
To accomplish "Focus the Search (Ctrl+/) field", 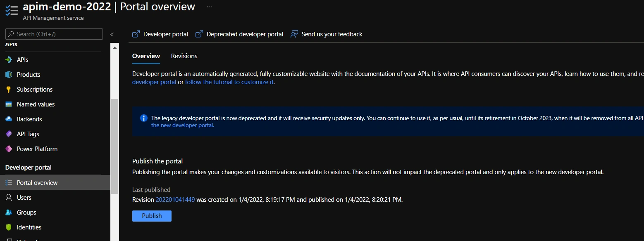I will pyautogui.click(x=54, y=34).
